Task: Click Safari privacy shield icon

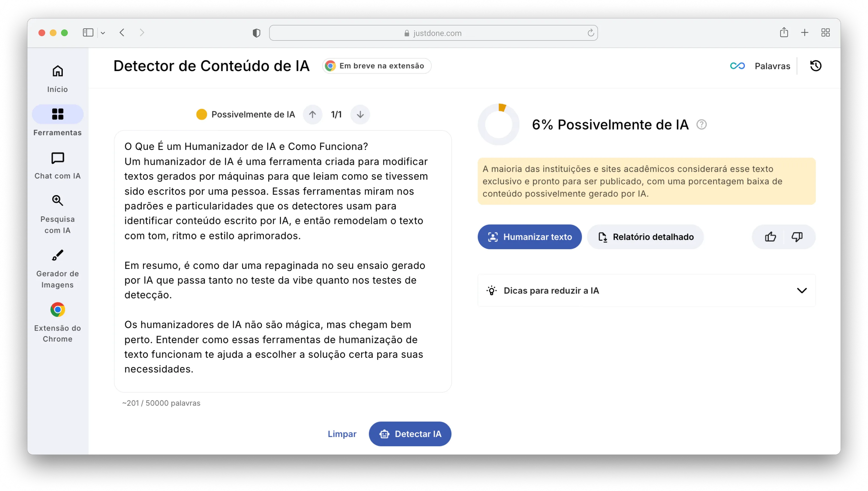Action: coord(257,33)
